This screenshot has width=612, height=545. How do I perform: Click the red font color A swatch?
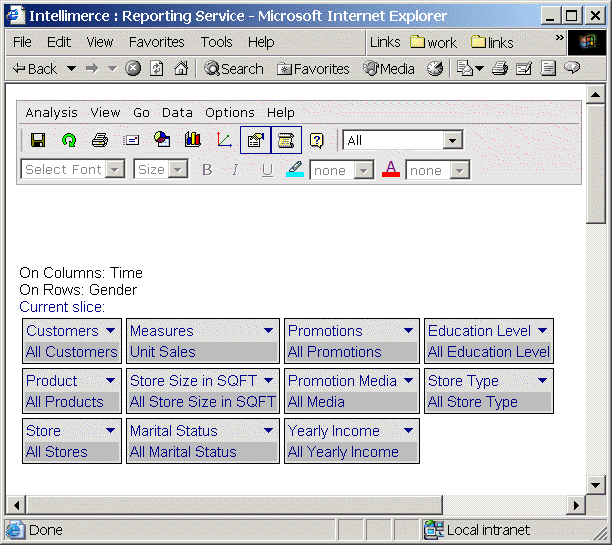[391, 169]
